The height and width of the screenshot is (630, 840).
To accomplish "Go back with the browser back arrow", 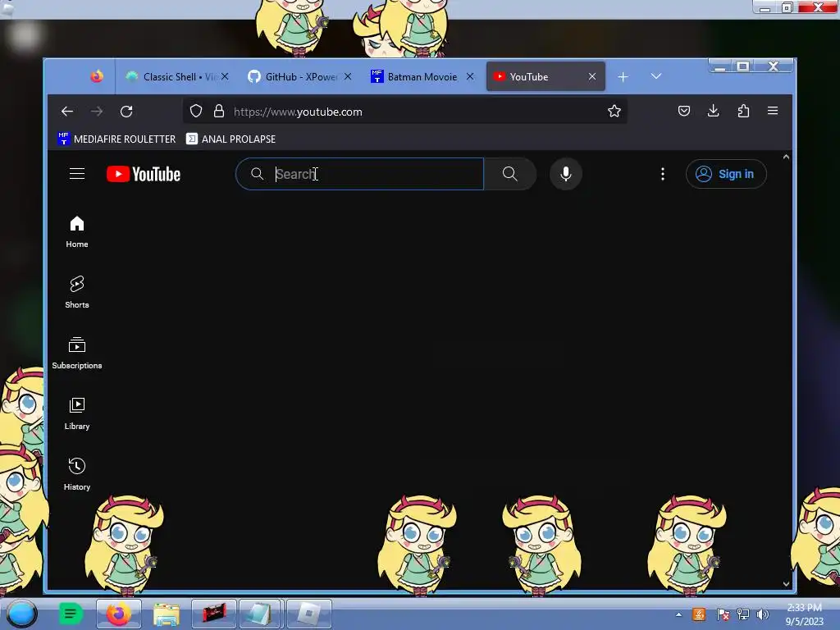I will click(x=67, y=112).
